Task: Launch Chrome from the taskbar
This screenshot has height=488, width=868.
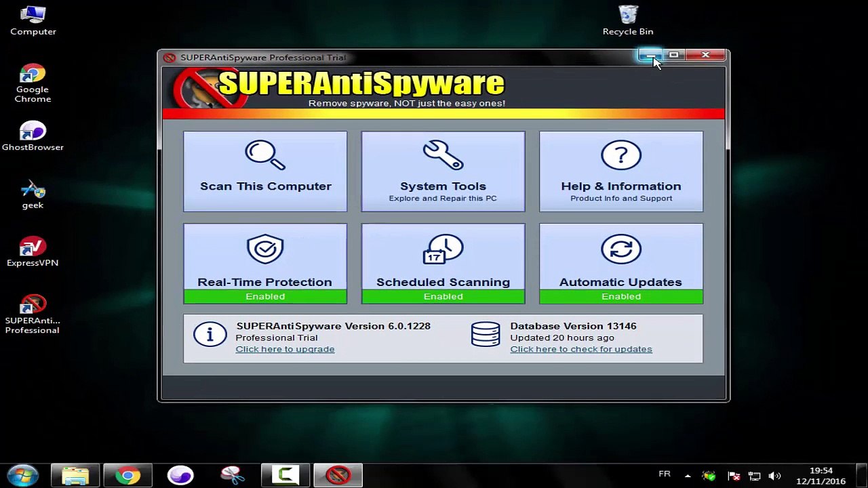Action: tap(127, 475)
